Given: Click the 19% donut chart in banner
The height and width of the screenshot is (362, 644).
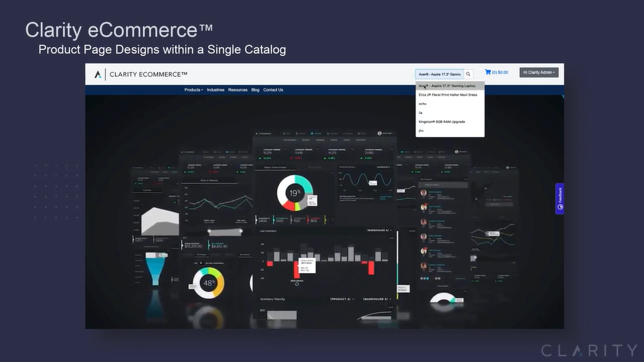Looking at the screenshot, I should (295, 193).
